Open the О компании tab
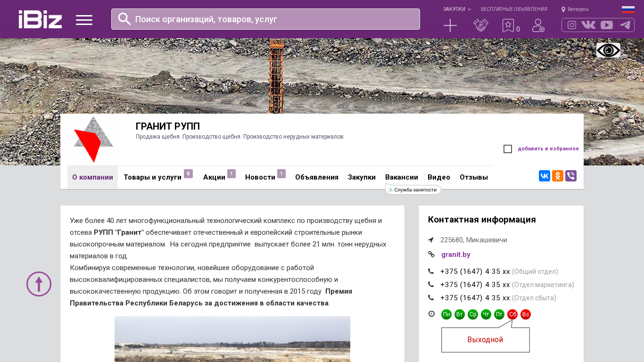Viewport: 644px width, 362px height. click(92, 177)
